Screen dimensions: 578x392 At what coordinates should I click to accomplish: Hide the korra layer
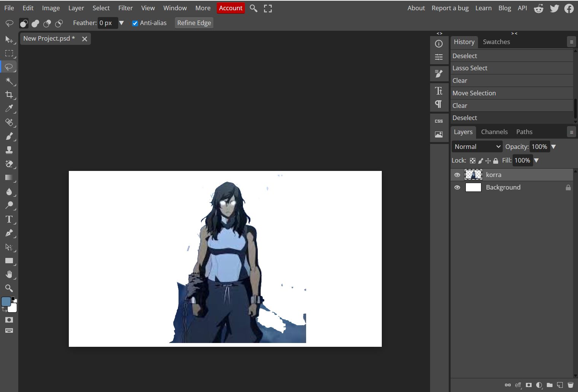tap(457, 175)
